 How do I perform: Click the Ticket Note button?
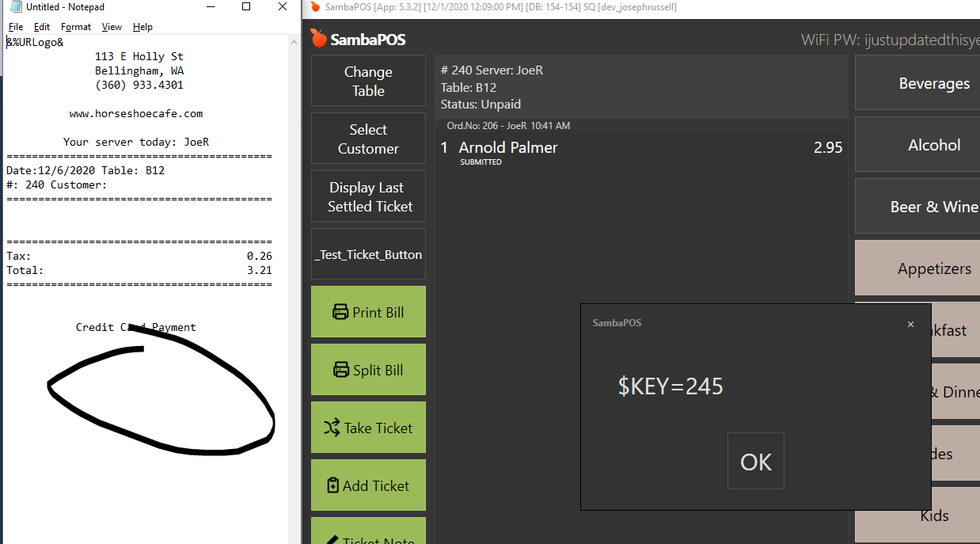[368, 531]
